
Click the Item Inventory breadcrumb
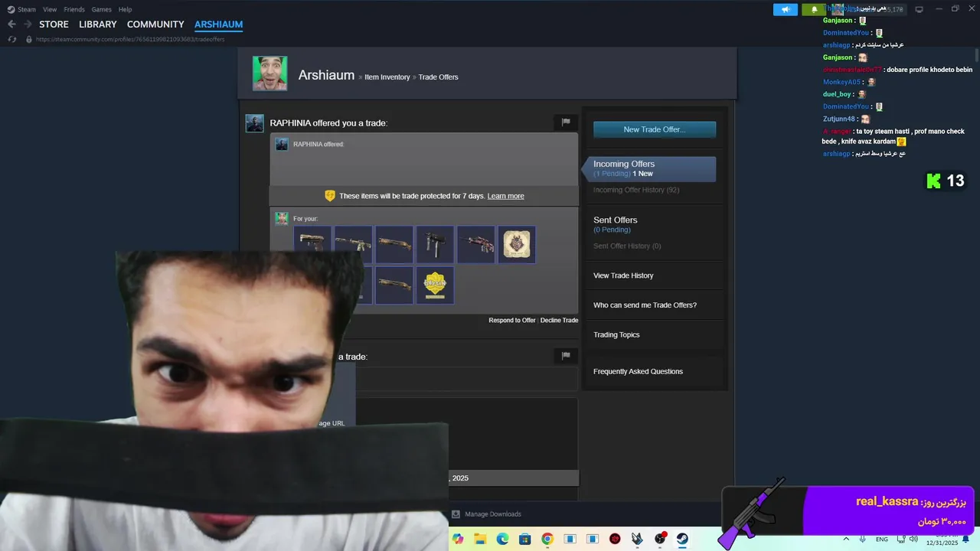[387, 77]
